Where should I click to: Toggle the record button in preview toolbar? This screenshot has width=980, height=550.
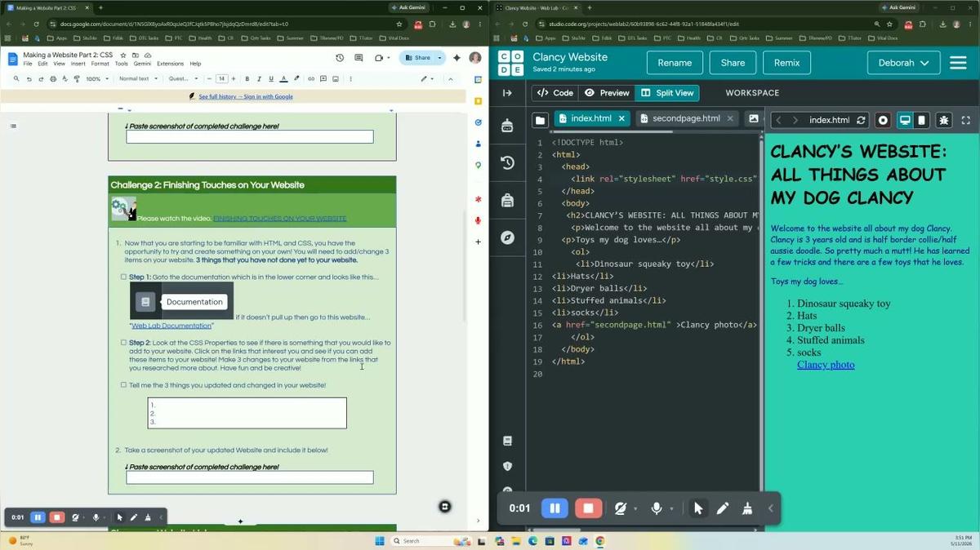click(x=883, y=120)
